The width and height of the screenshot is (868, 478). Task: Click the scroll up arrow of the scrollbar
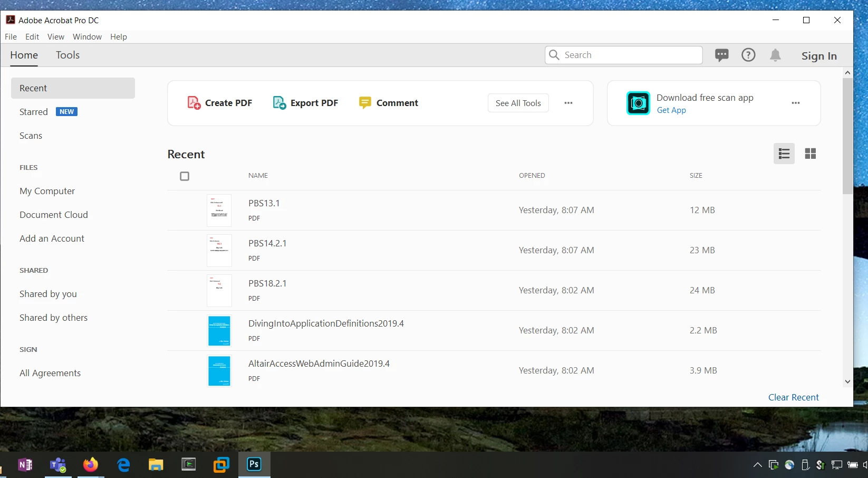click(x=847, y=73)
